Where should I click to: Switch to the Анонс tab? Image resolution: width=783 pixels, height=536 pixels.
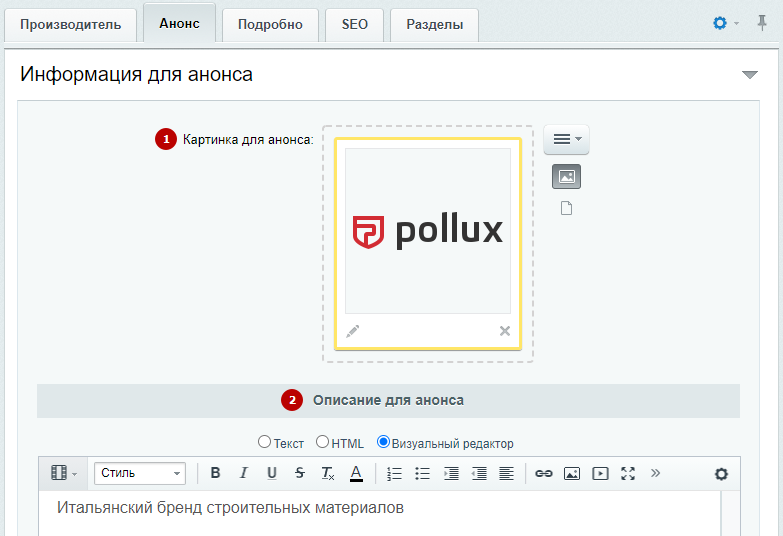[179, 23]
